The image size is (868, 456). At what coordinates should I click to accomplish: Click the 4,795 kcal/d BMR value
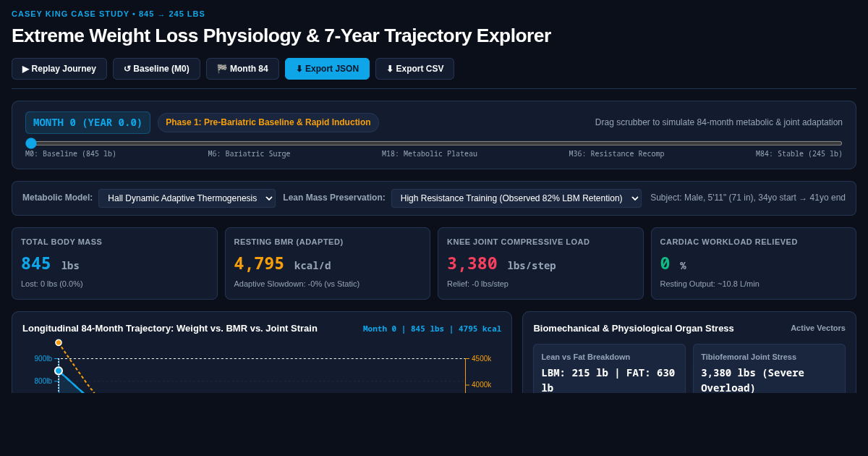pyautogui.click(x=282, y=264)
